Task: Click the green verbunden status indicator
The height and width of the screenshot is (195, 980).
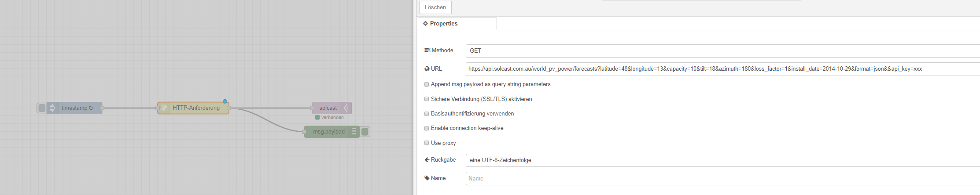Action: click(317, 117)
